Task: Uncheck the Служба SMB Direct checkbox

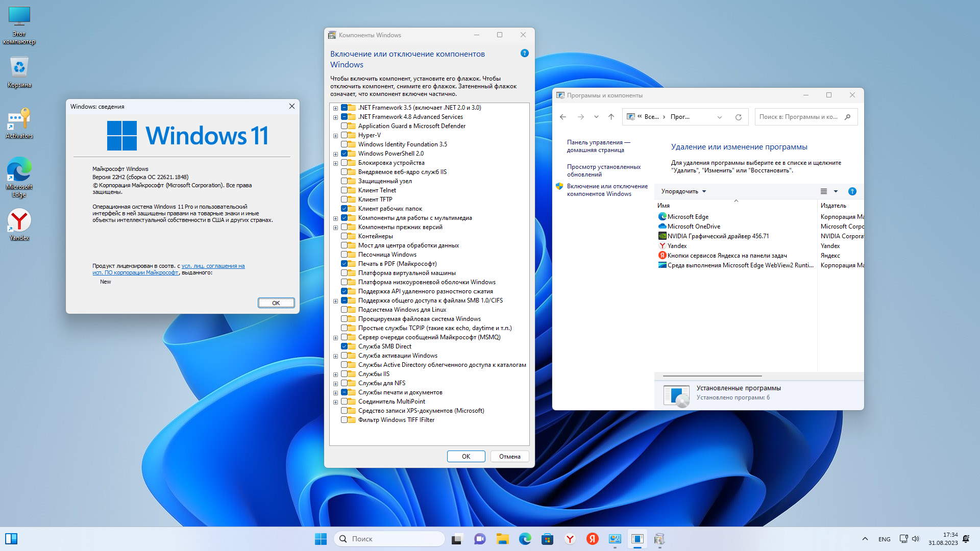Action: (x=344, y=346)
